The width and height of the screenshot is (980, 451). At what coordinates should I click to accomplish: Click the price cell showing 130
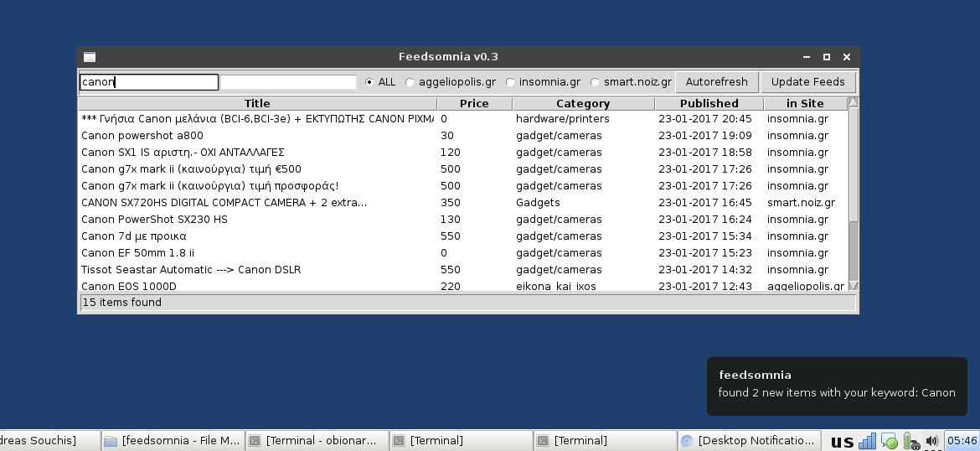451,220
